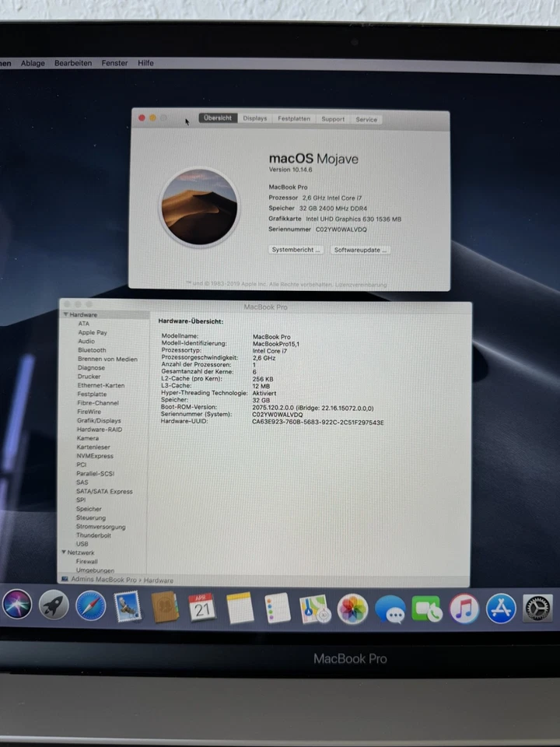This screenshot has width=560, height=747.
Task: Open Calendar showing 21 in Dock
Action: (x=202, y=608)
